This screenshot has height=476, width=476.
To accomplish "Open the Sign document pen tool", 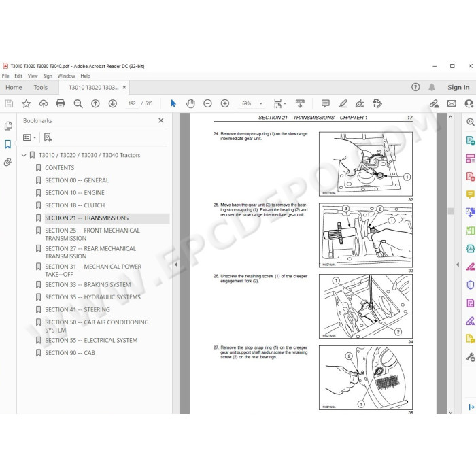I will click(x=360, y=103).
